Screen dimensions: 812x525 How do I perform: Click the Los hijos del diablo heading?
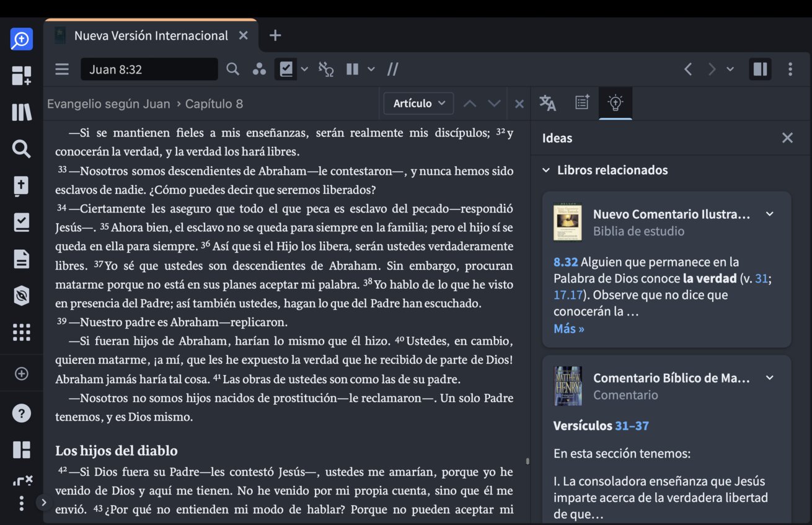tap(117, 451)
